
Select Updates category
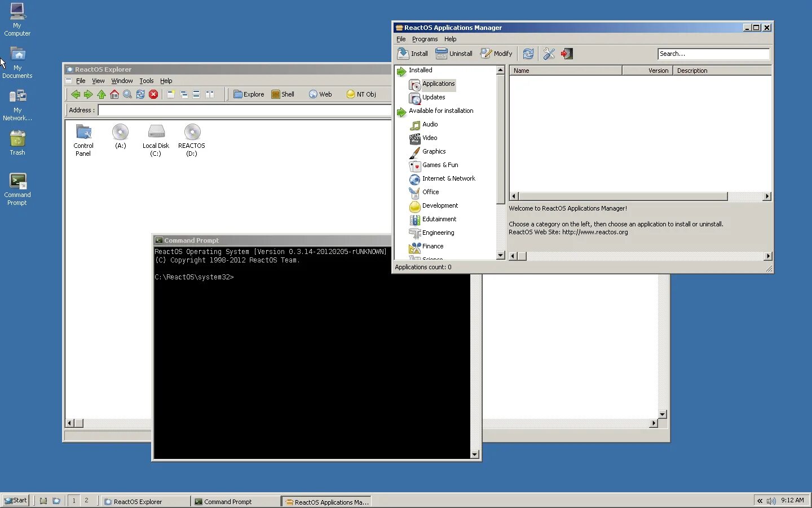tap(434, 97)
